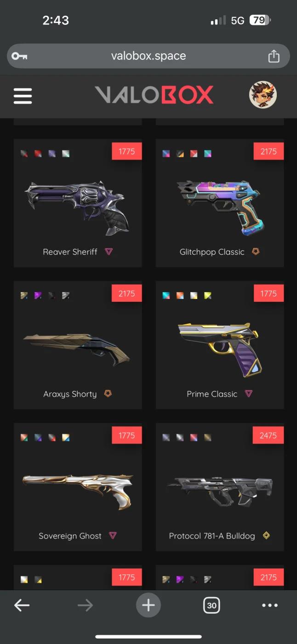This screenshot has height=644, width=297.
Task: Click the VALOBOX logo
Action: 154,95
